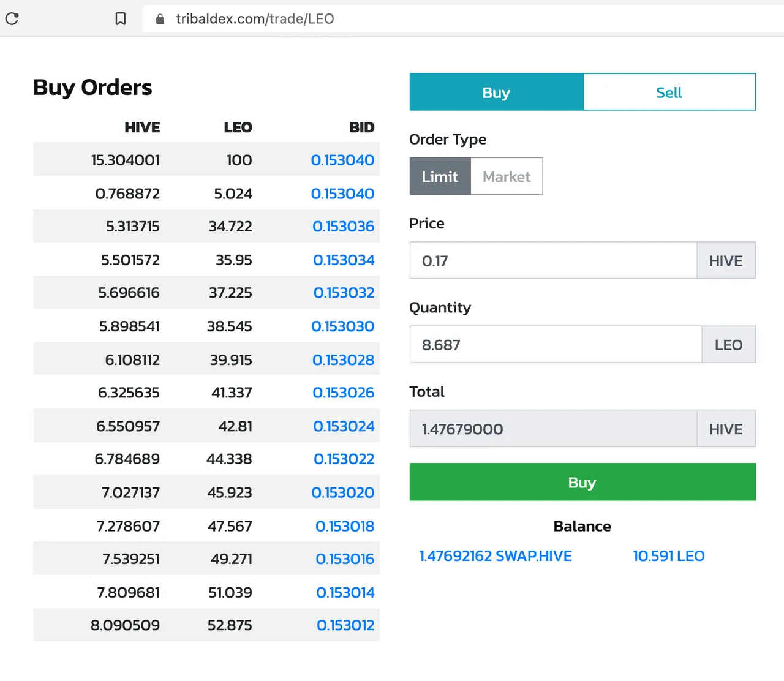The height and width of the screenshot is (681, 784).
Task: Pick bid price 0.153036
Action: (343, 227)
